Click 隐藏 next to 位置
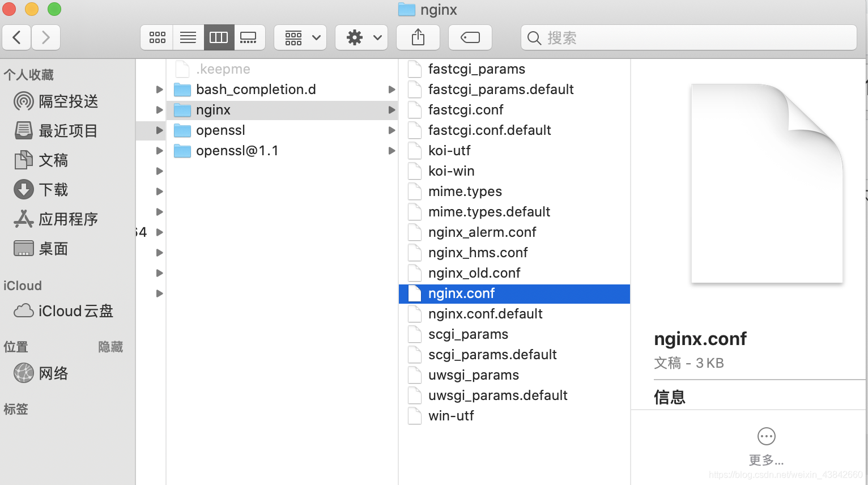 [x=110, y=347]
